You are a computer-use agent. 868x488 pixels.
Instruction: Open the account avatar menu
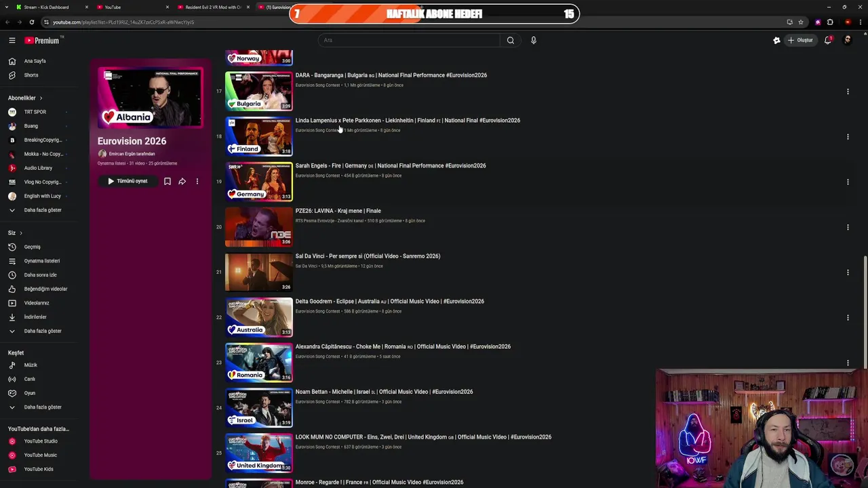point(848,40)
